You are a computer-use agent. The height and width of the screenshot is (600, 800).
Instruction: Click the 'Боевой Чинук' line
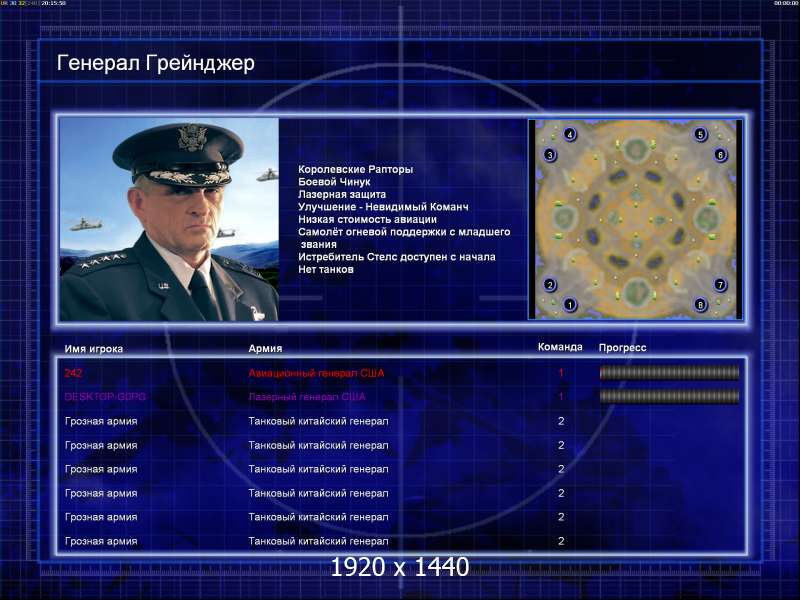pyautogui.click(x=334, y=182)
